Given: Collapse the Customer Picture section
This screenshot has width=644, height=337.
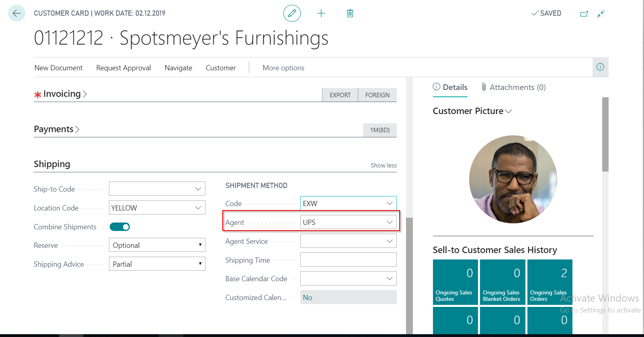Looking at the screenshot, I should pyautogui.click(x=472, y=111).
